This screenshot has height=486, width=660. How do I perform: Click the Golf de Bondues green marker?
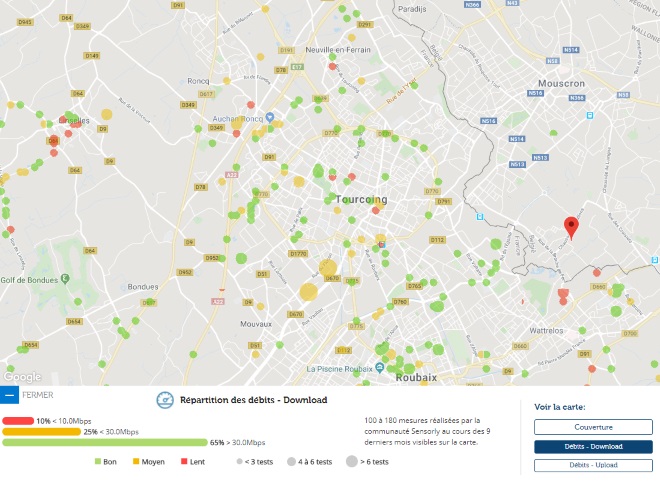(x=65, y=277)
